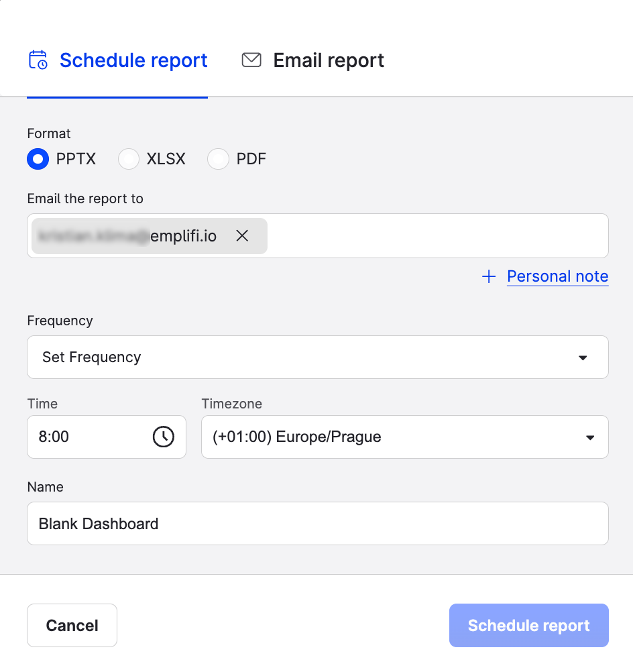The width and height of the screenshot is (633, 672).
Task: Select the PPTX format option
Action: (x=39, y=159)
